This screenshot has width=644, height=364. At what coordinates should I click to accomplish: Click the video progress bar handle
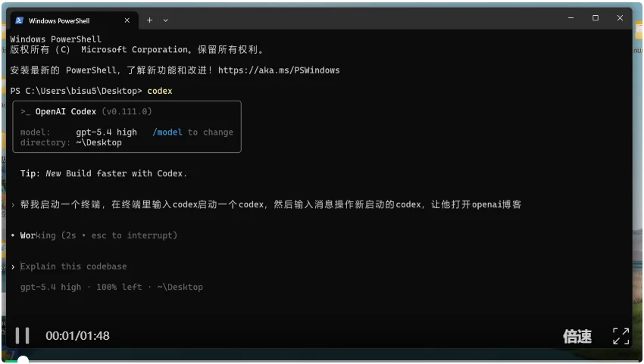tap(23, 360)
